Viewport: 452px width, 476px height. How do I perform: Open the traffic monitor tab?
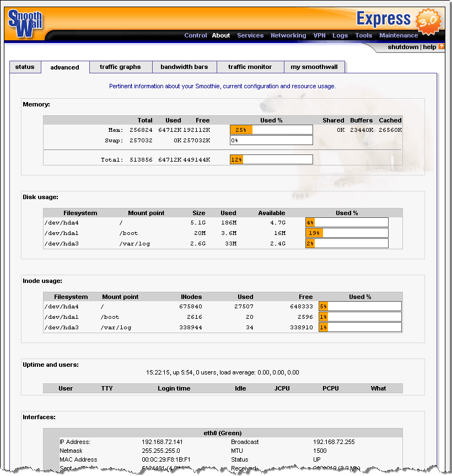[250, 67]
